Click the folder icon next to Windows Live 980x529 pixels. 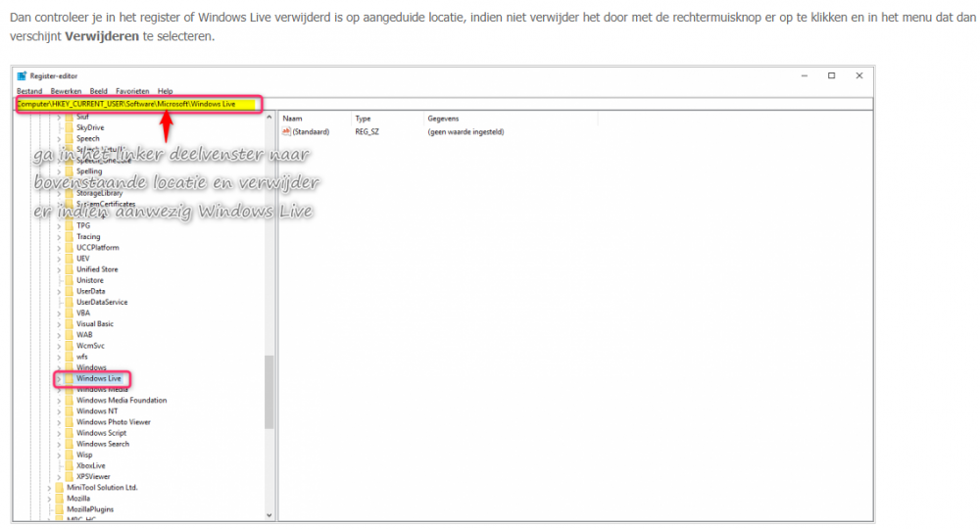point(70,378)
